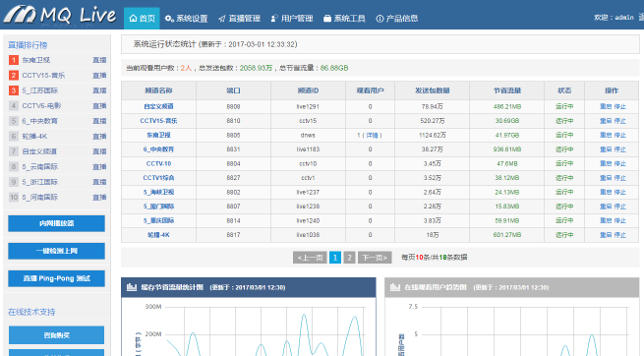The width and height of the screenshot is (644, 356).
Task: Click the MQ Live logo
Action: point(60,15)
